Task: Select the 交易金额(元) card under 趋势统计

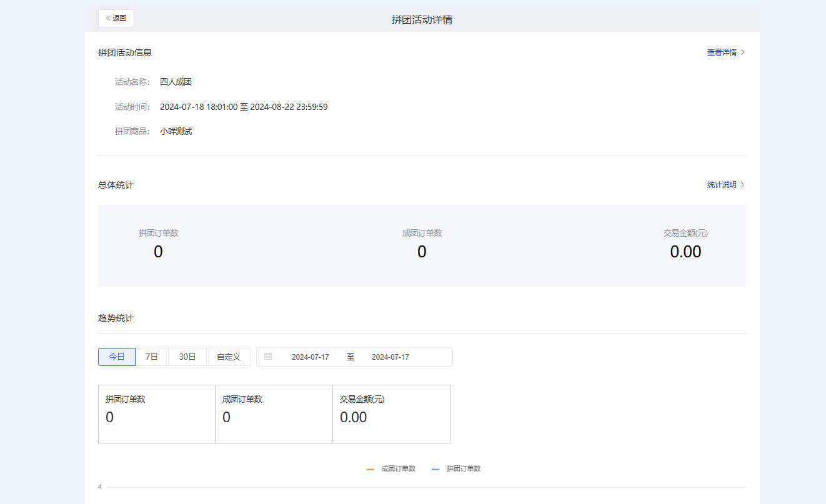Action: tap(391, 414)
